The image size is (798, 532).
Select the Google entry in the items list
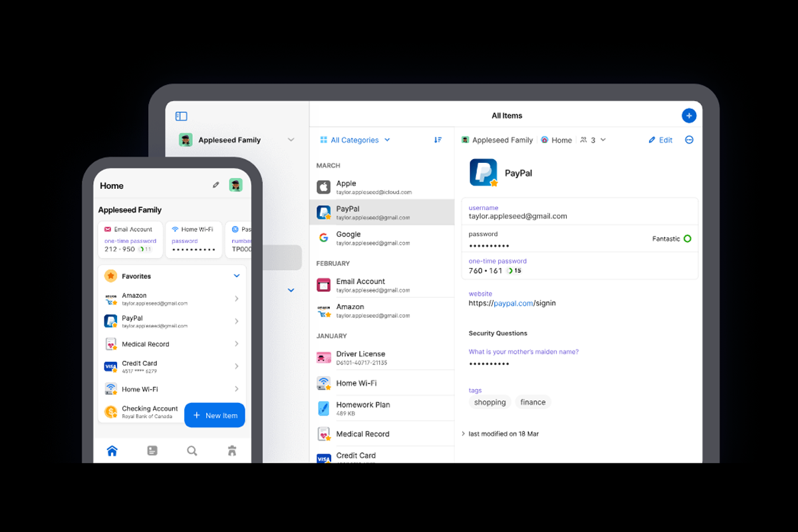(382, 238)
